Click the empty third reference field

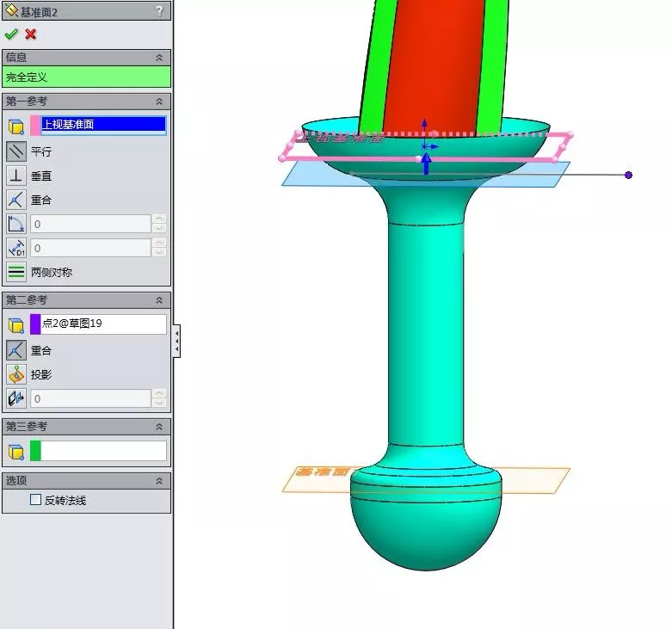(103, 451)
